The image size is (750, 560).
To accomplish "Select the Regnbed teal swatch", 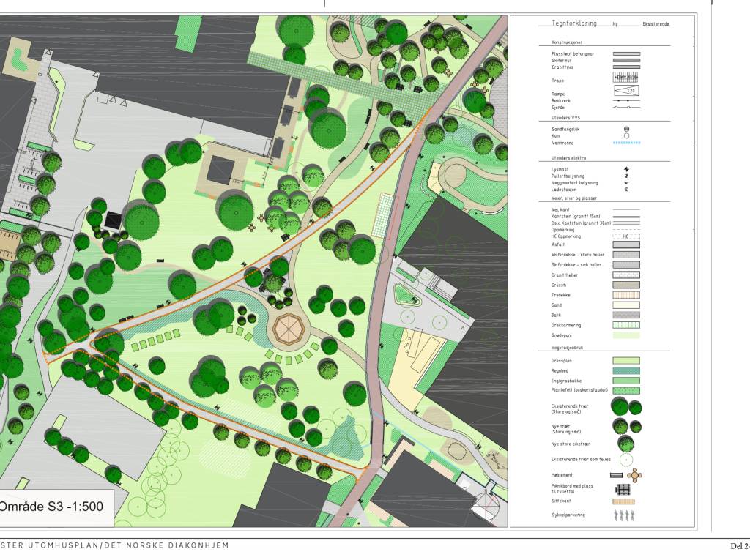I will [626, 370].
